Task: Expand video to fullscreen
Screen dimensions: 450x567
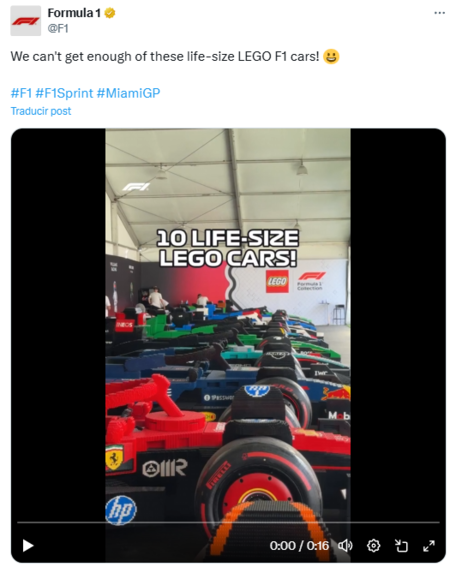Action: coord(429,546)
